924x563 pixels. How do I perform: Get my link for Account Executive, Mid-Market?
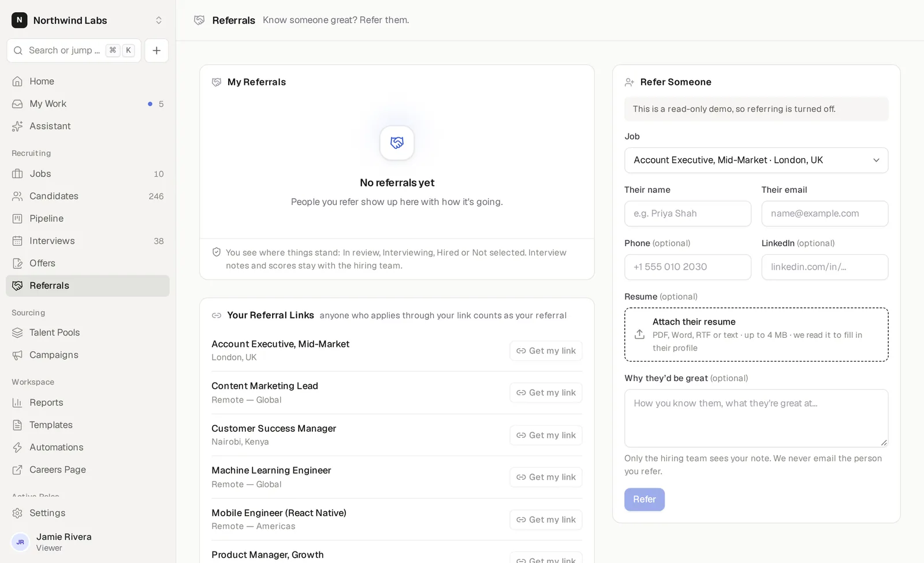(x=546, y=351)
